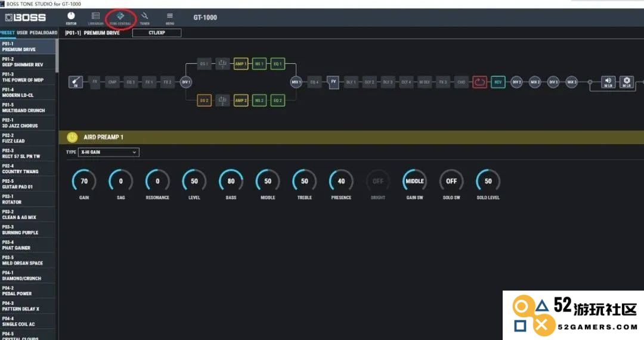
Task: Open the Librarian view
Action: pos(95,18)
